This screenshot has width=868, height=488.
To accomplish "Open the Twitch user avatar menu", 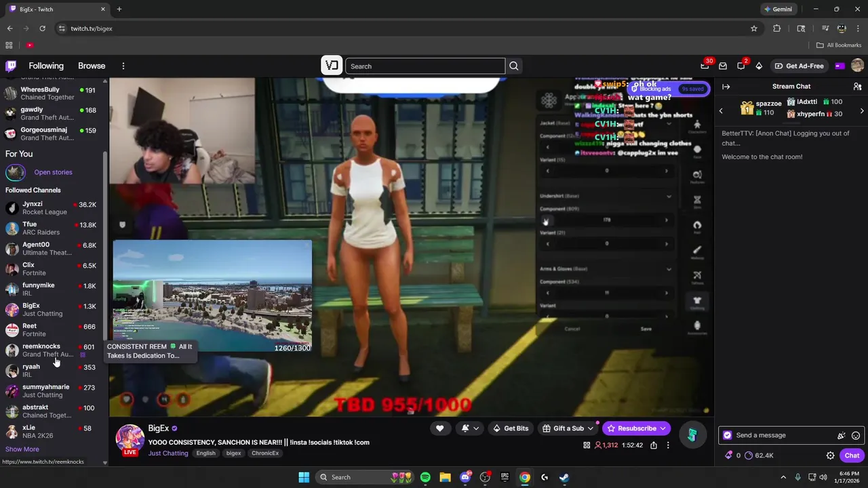I will (857, 66).
